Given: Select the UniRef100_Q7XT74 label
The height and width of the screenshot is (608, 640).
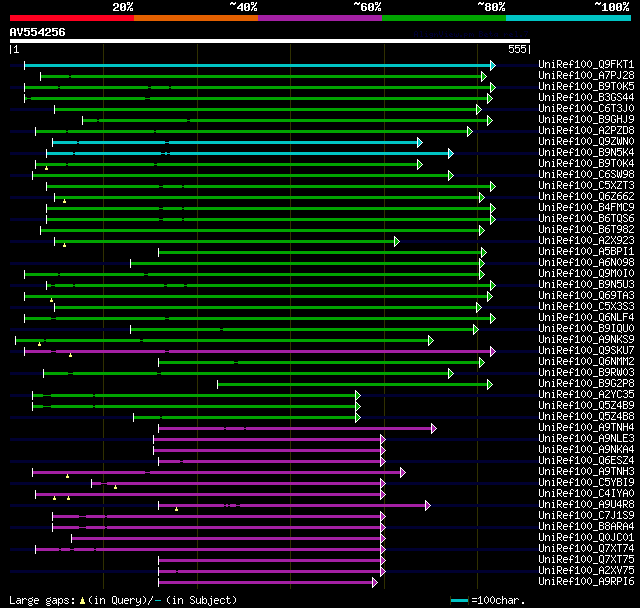Looking at the screenshot, I should [x=586, y=549].
